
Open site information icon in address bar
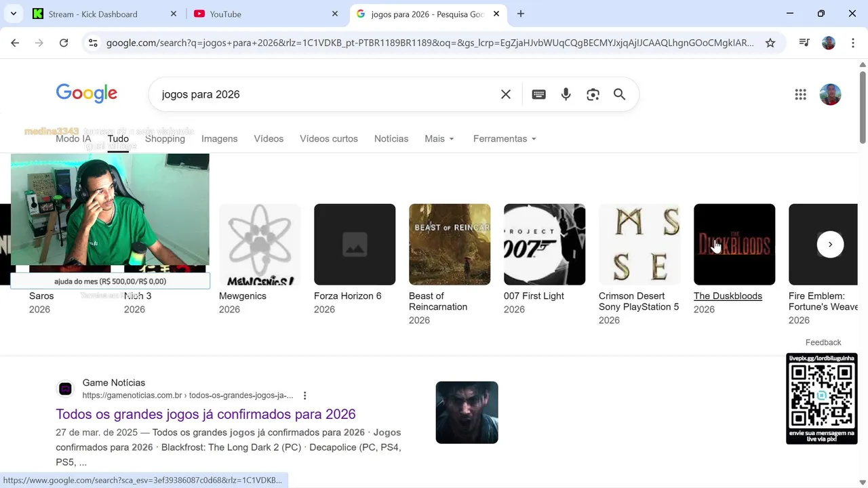pyautogui.click(x=94, y=43)
